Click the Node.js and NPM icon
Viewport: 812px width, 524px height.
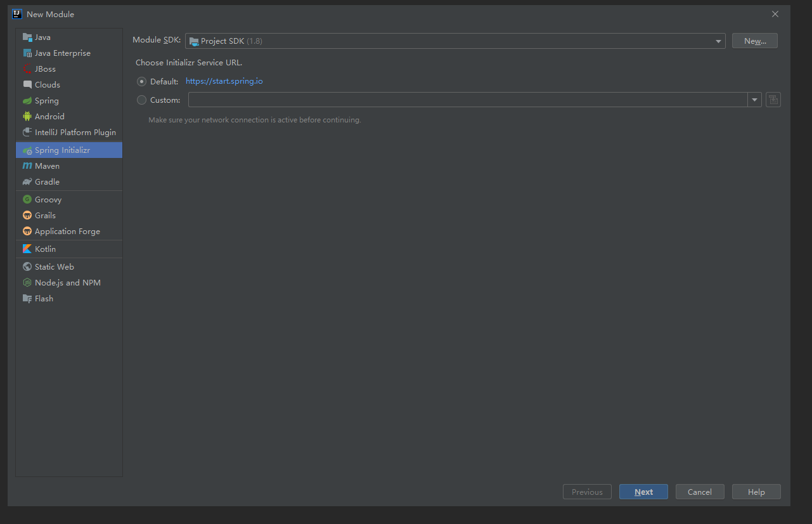click(27, 283)
